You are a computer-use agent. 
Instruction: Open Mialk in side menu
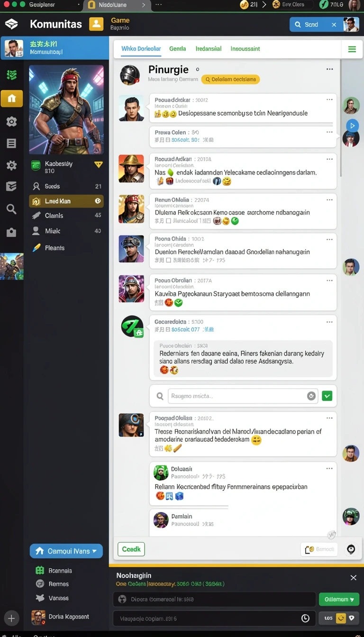tap(66, 231)
